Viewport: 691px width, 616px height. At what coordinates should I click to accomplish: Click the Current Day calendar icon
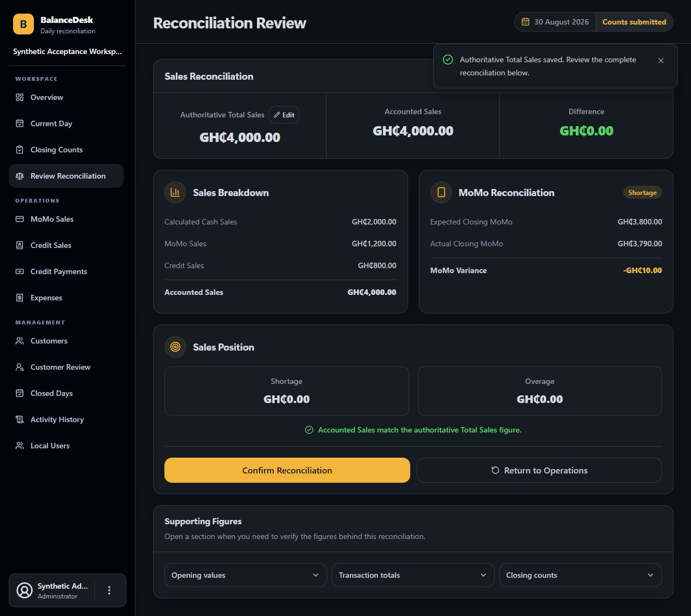point(20,123)
